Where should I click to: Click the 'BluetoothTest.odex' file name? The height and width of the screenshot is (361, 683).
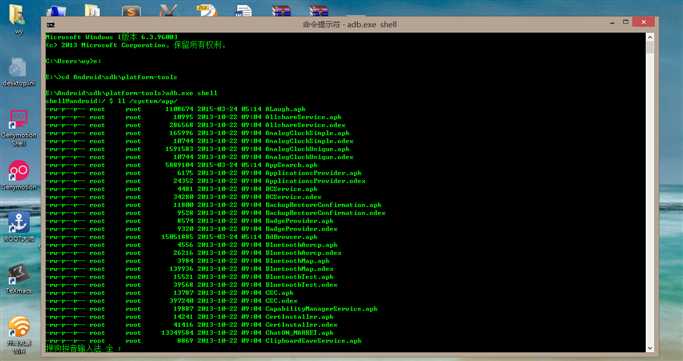(x=301, y=285)
